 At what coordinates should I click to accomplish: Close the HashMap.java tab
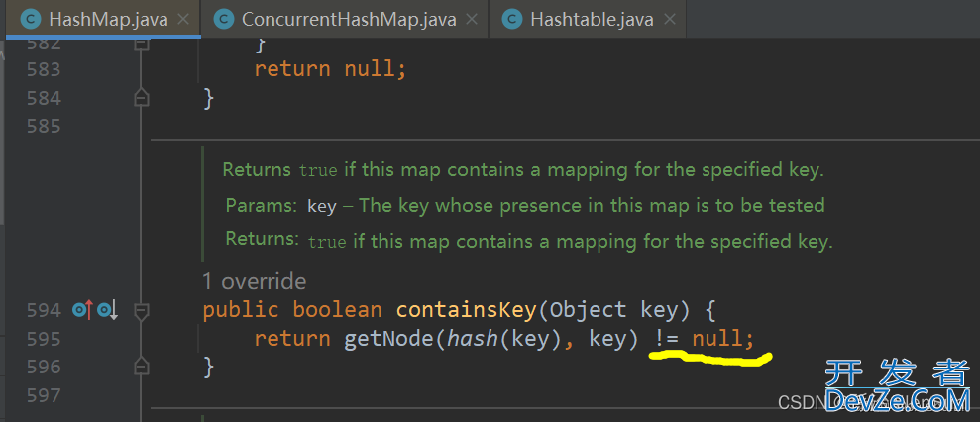[183, 20]
